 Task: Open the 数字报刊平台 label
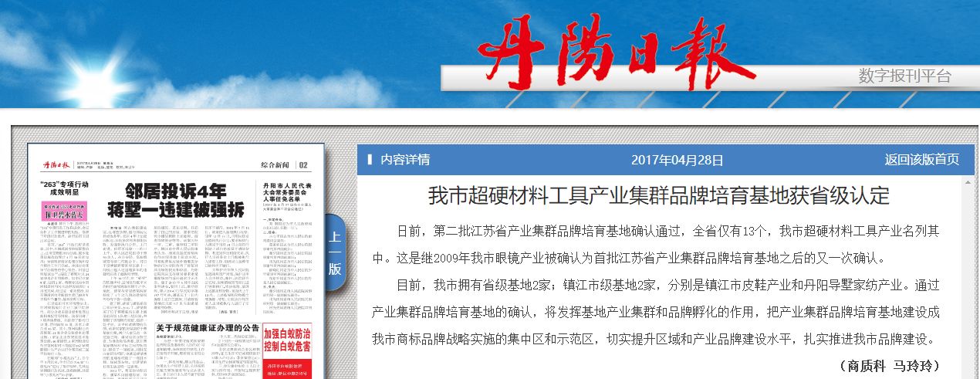tap(905, 76)
